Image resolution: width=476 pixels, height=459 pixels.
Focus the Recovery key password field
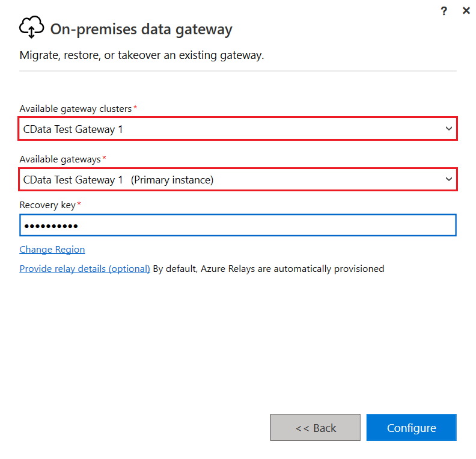[237, 226]
